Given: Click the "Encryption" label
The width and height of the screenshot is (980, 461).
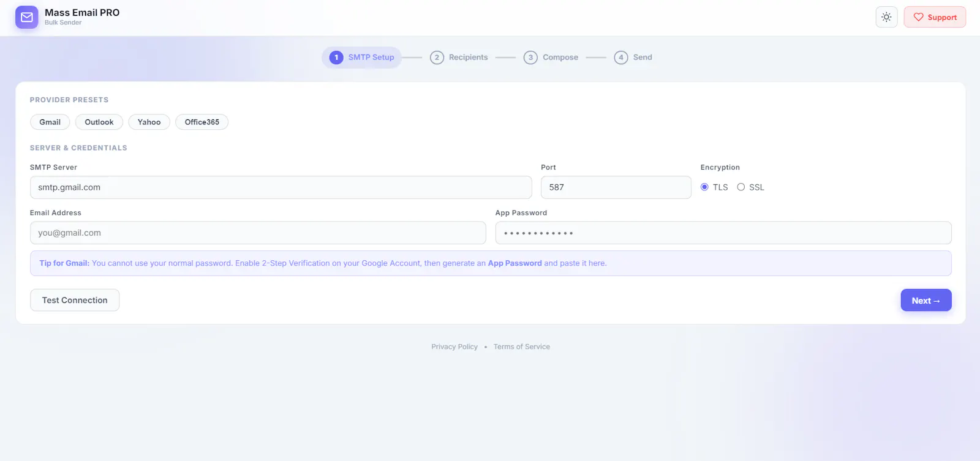Looking at the screenshot, I should 720,167.
